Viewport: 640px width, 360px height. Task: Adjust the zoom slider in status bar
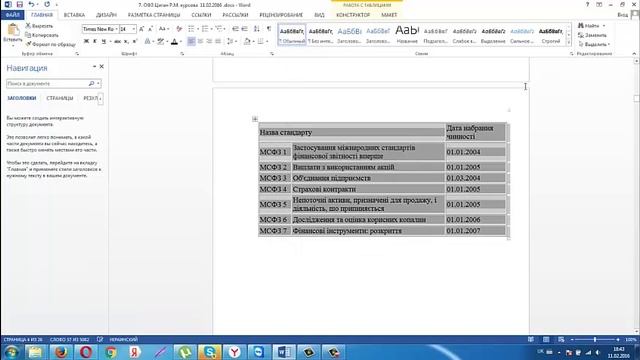(x=595, y=340)
